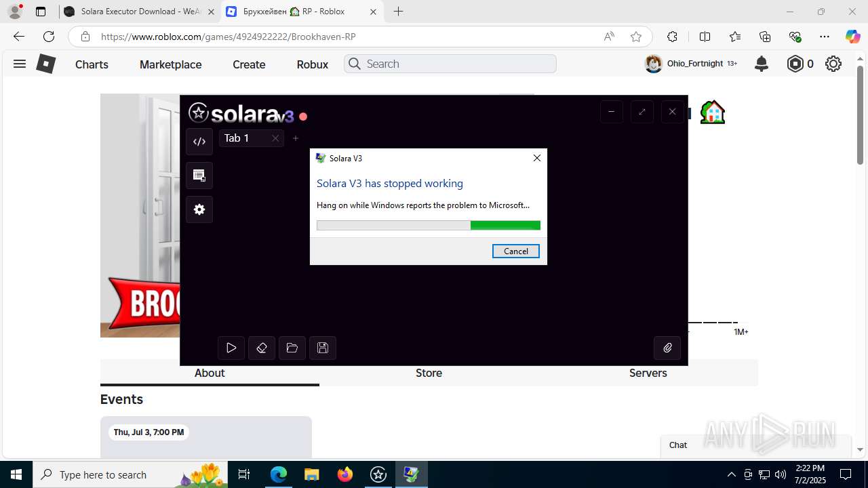Add page to favorites star

(636, 37)
